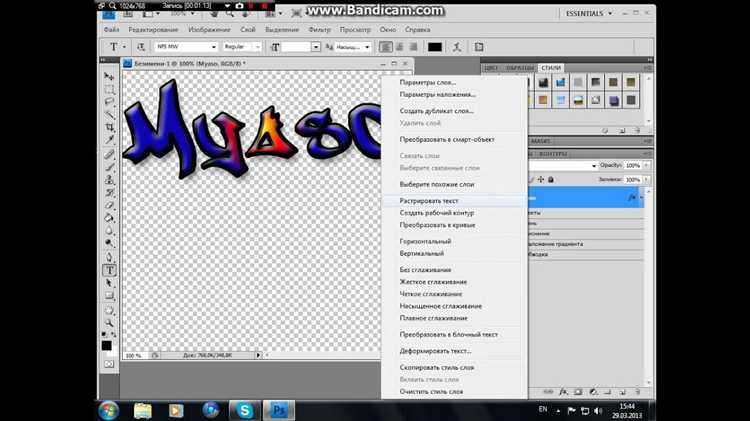750x421 pixels.
Task: Open the Изображение menu
Action: [x=209, y=30]
